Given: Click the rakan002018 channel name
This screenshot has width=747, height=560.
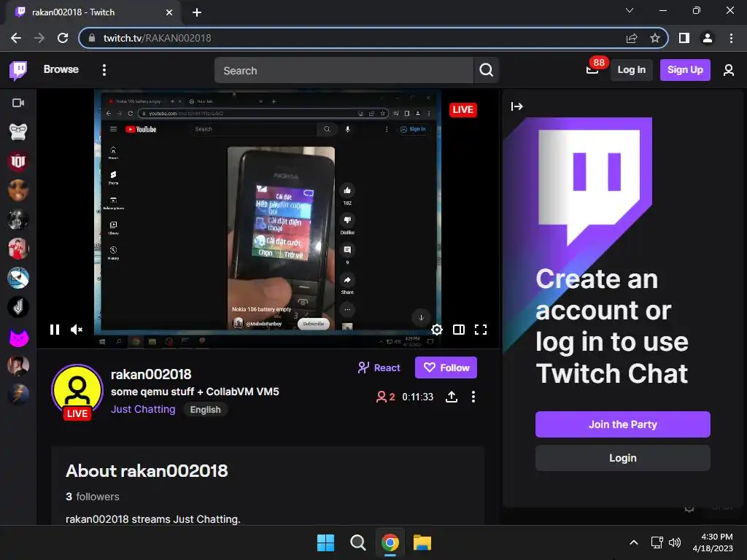Looking at the screenshot, I should (x=151, y=374).
